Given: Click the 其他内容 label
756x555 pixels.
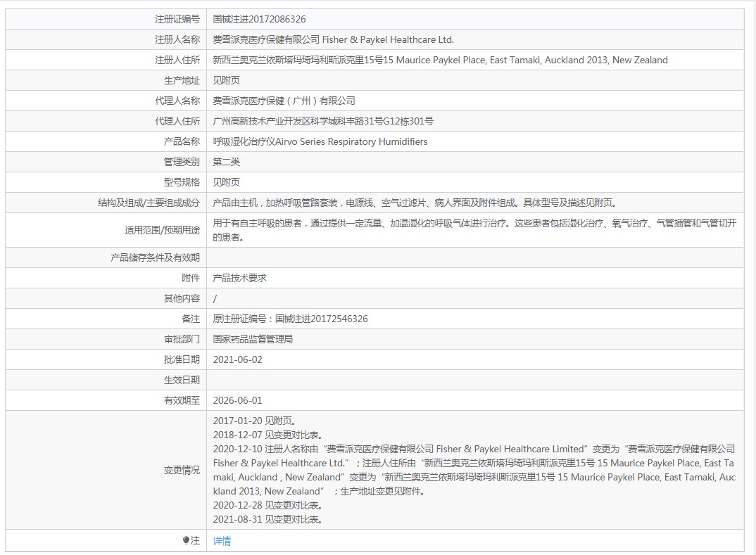Looking at the screenshot, I should pyautogui.click(x=182, y=298).
